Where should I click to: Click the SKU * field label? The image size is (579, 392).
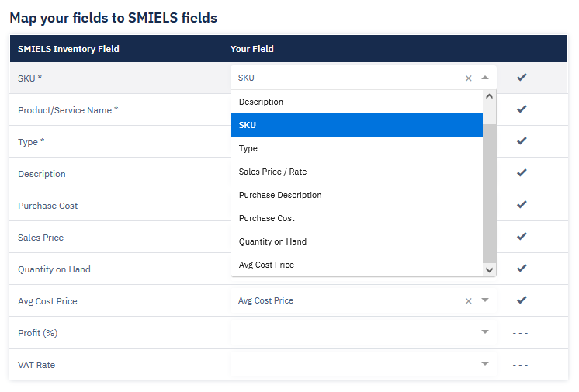pos(30,78)
